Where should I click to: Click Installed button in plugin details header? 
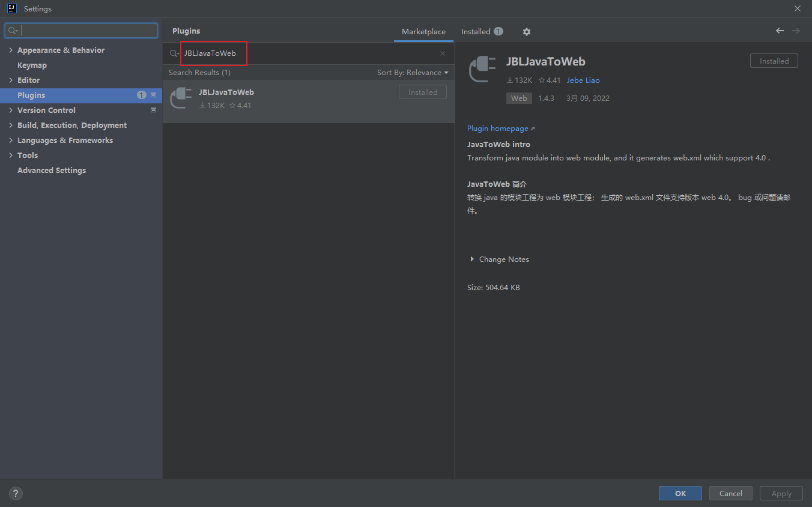point(774,61)
